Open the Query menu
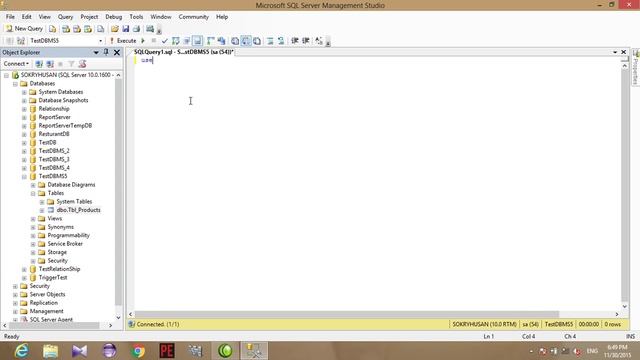This screenshot has width=640, height=360. point(65,17)
